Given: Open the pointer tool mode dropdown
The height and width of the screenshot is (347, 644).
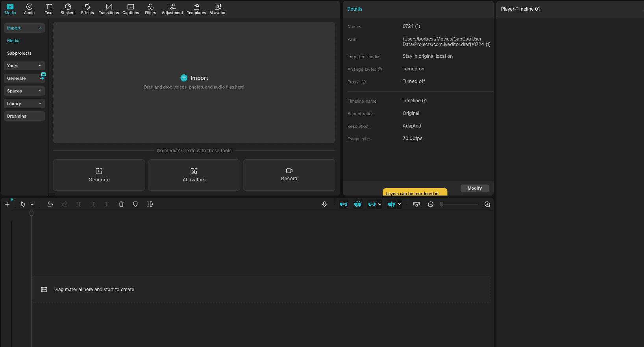Looking at the screenshot, I should click(x=32, y=205).
